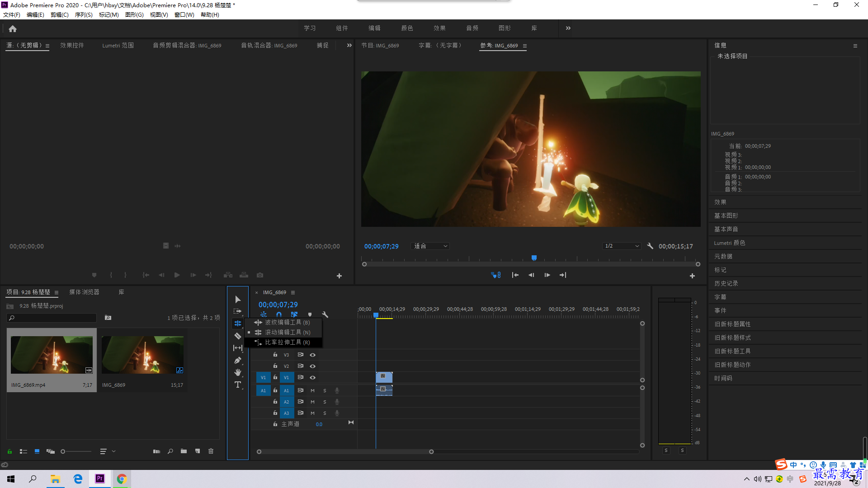This screenshot has height=488, width=868.
Task: Toggle timeline snapping magnet
Action: click(279, 314)
